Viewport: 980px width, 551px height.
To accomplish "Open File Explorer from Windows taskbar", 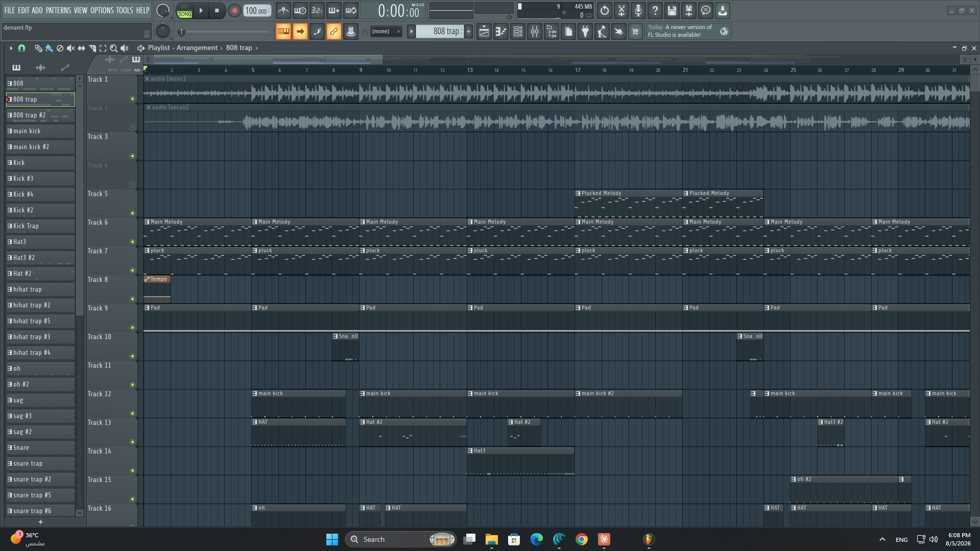I will (x=491, y=539).
